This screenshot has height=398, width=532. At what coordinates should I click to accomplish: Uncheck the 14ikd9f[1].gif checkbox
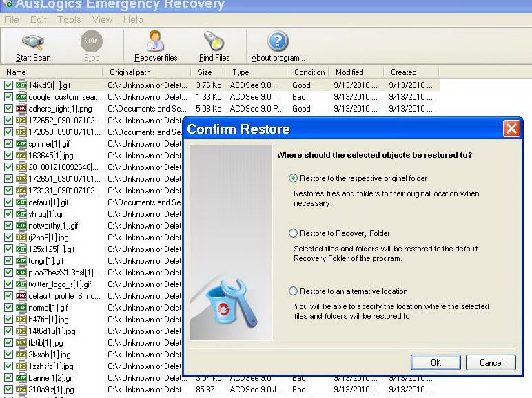(8, 85)
